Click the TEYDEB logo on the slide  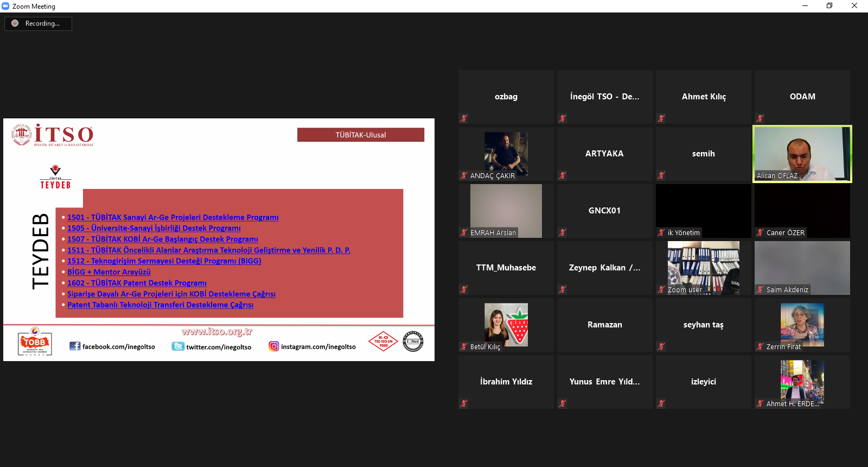[55, 177]
